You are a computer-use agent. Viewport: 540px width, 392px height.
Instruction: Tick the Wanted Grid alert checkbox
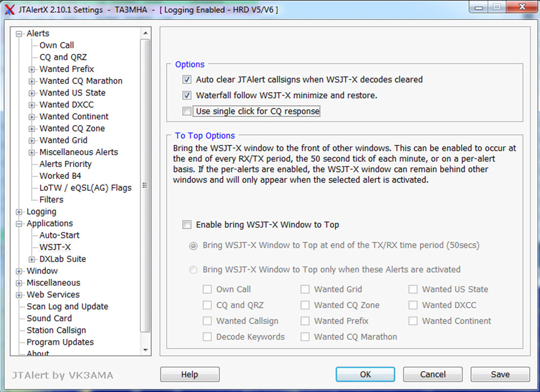305,289
